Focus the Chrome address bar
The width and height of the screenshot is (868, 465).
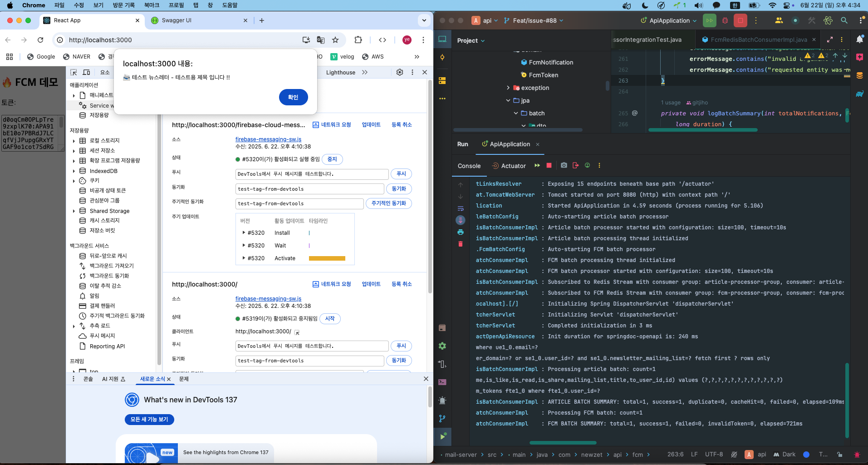pos(181,40)
